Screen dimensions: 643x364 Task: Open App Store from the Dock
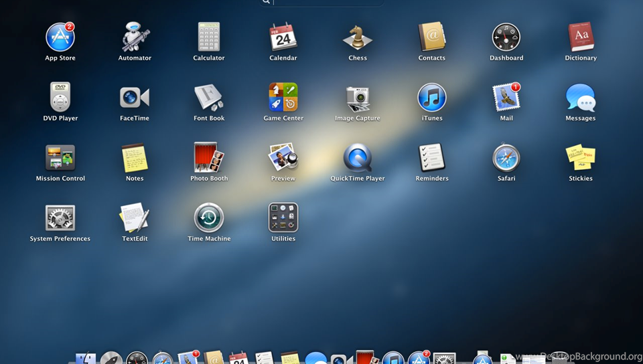point(419,358)
